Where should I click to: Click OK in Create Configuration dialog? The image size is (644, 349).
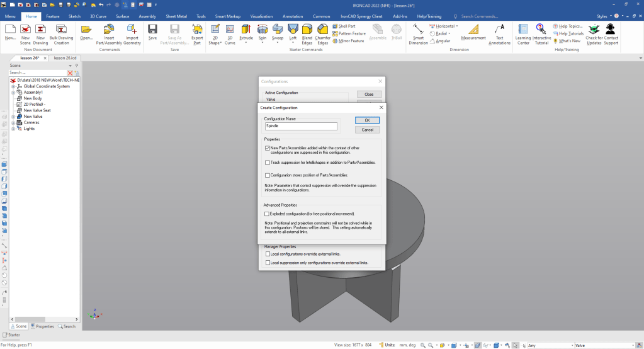tap(367, 120)
